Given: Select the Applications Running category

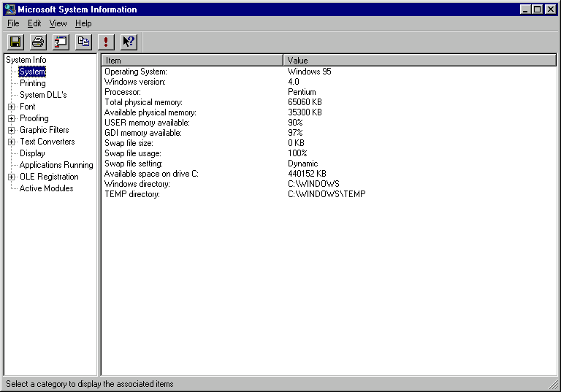Looking at the screenshot, I should [x=56, y=165].
